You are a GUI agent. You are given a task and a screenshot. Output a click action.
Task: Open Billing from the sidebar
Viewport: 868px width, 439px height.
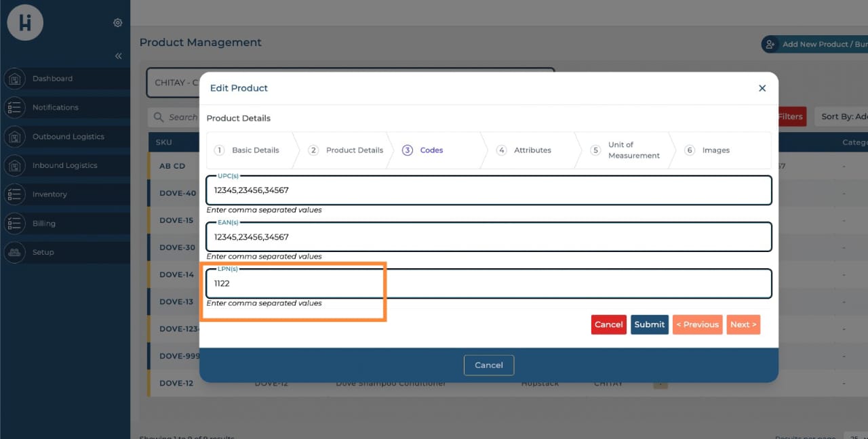click(x=44, y=224)
